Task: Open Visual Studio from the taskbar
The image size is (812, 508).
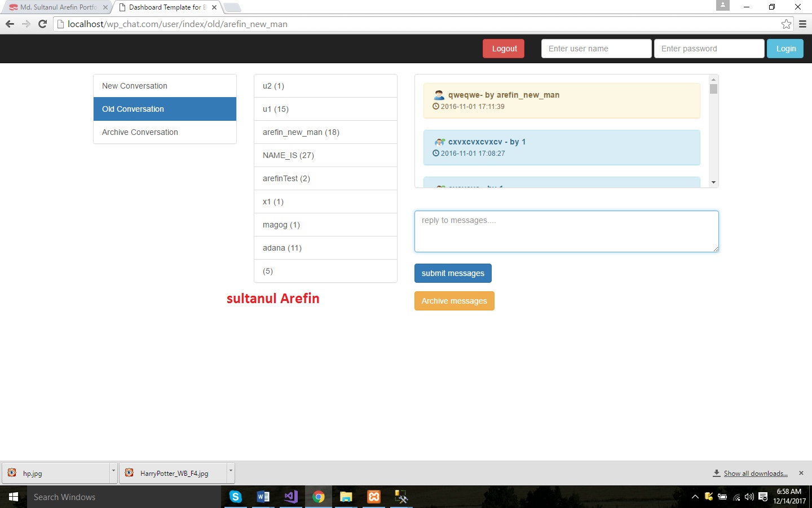Action: [x=291, y=497]
